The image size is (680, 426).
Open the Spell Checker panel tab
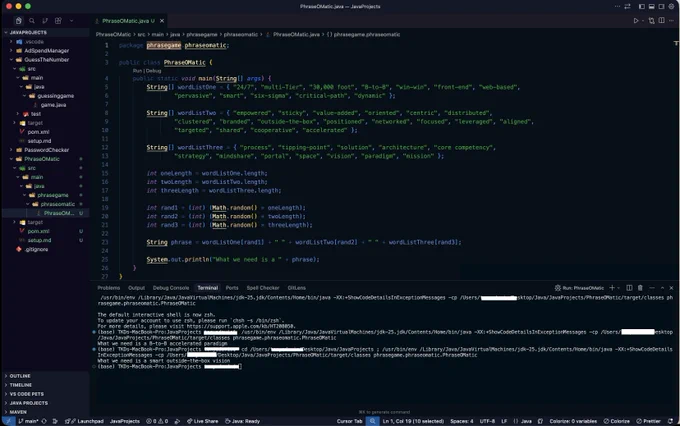[x=263, y=288]
